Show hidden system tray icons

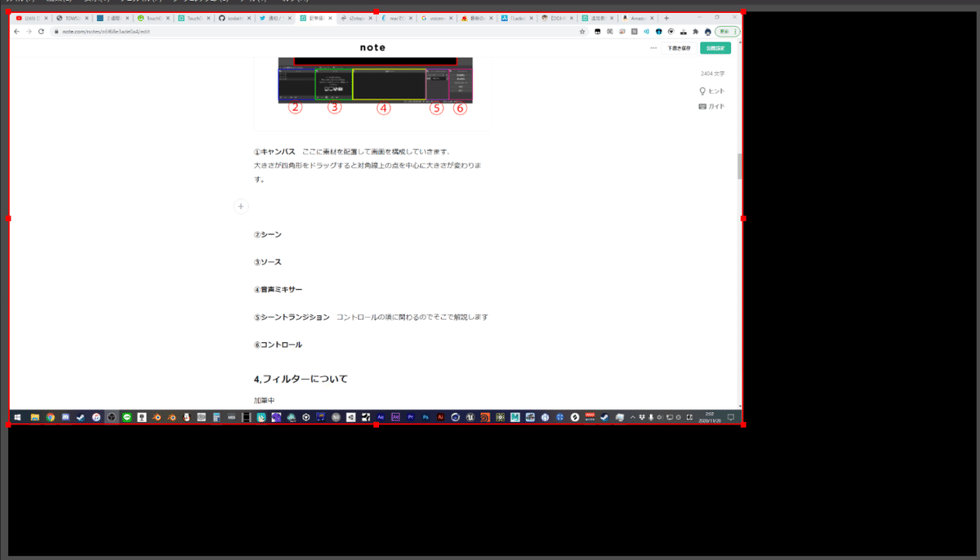[632, 417]
